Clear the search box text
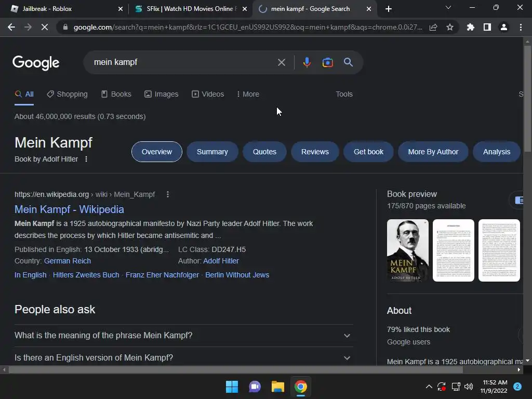Screen dimensions: 532x399 point(281,62)
